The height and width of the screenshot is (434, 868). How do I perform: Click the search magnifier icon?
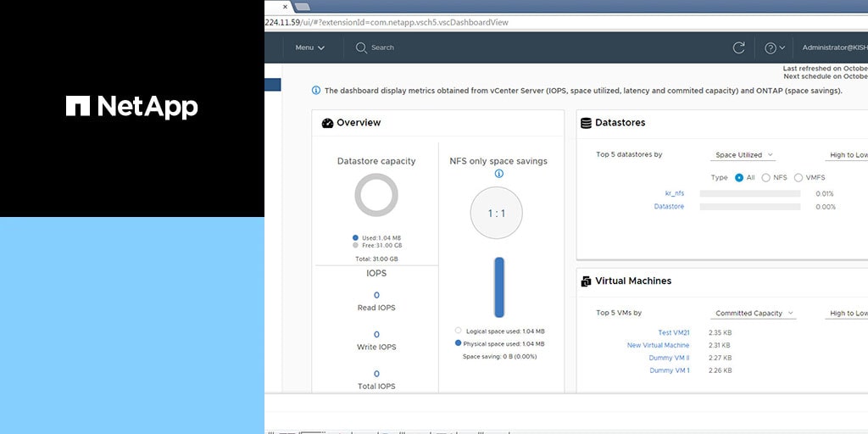coord(361,47)
